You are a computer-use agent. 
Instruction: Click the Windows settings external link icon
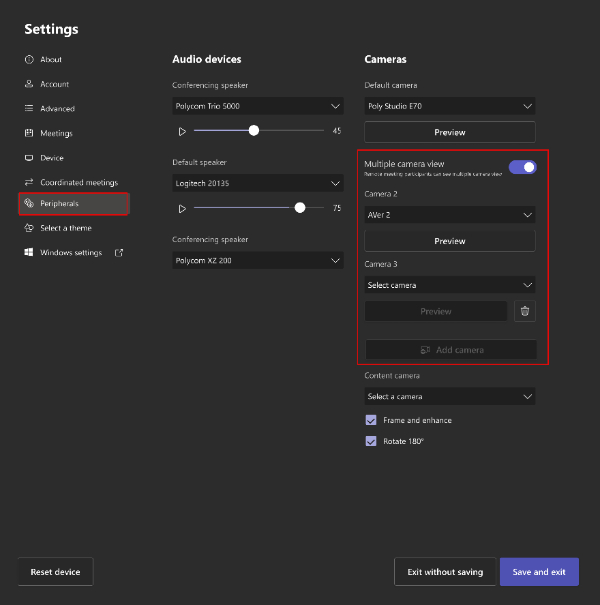[119, 252]
